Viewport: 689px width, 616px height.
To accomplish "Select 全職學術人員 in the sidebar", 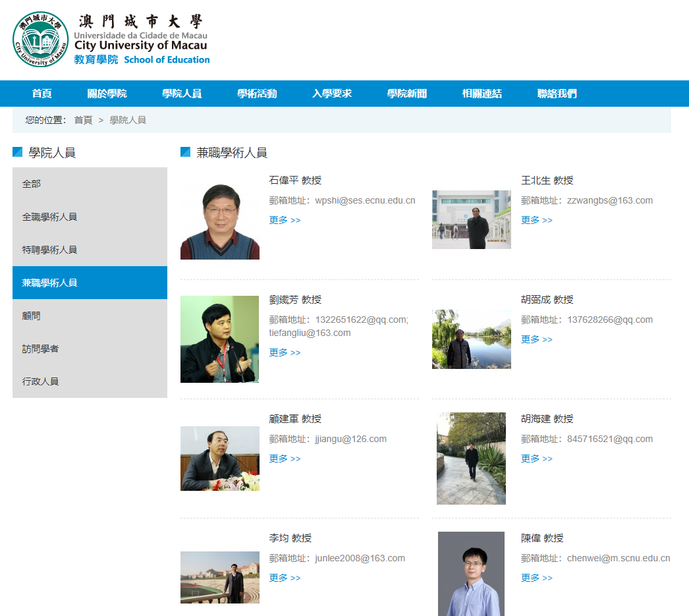I will pos(90,217).
